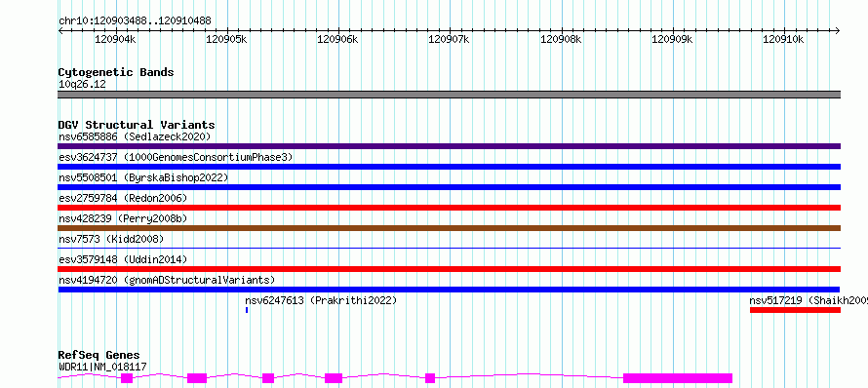Click the RefSeq Genes track title
868x388 pixels.
[99, 356]
